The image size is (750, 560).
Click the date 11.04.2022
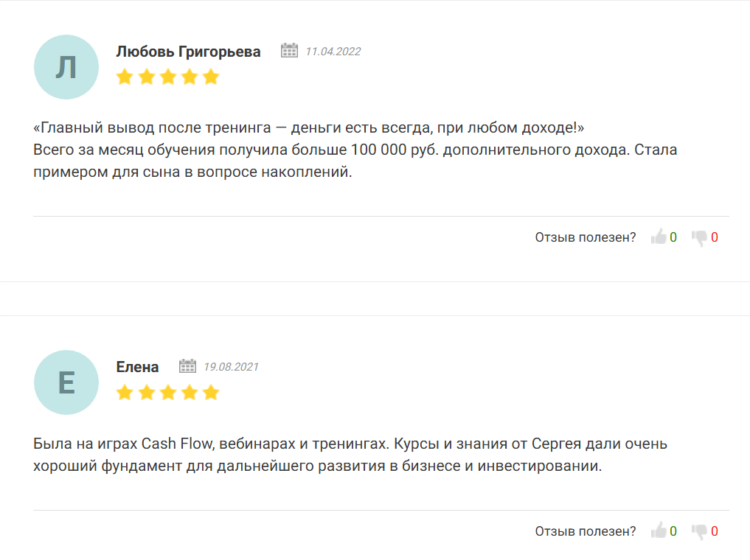333,52
